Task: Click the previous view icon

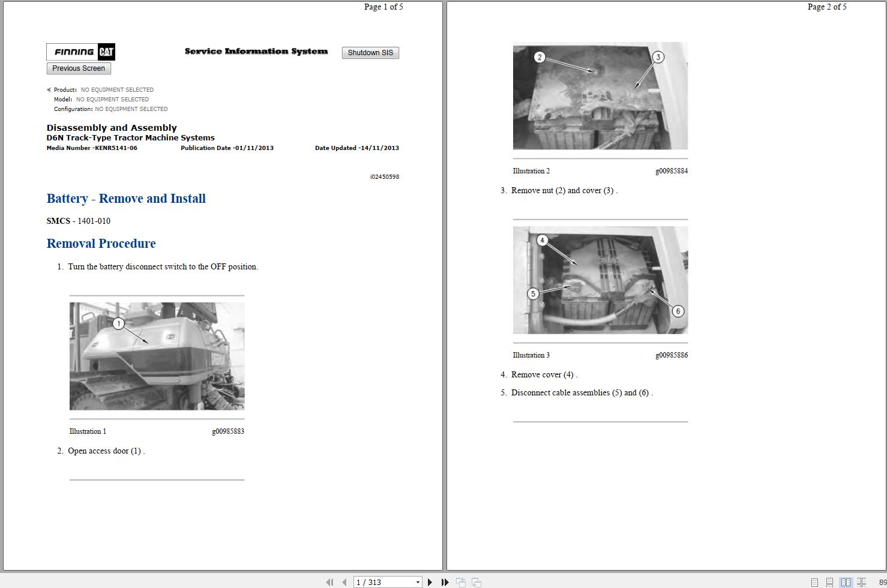Action: point(461,582)
